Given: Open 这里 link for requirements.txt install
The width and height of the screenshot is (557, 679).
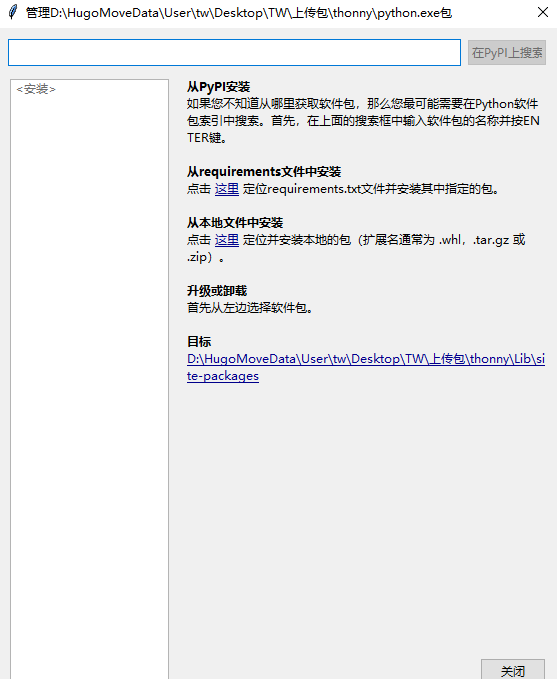Looking at the screenshot, I should point(227,189).
